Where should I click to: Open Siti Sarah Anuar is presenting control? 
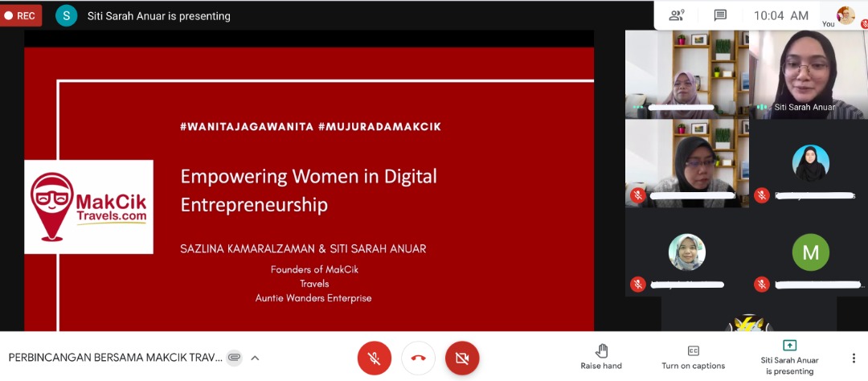790,357
